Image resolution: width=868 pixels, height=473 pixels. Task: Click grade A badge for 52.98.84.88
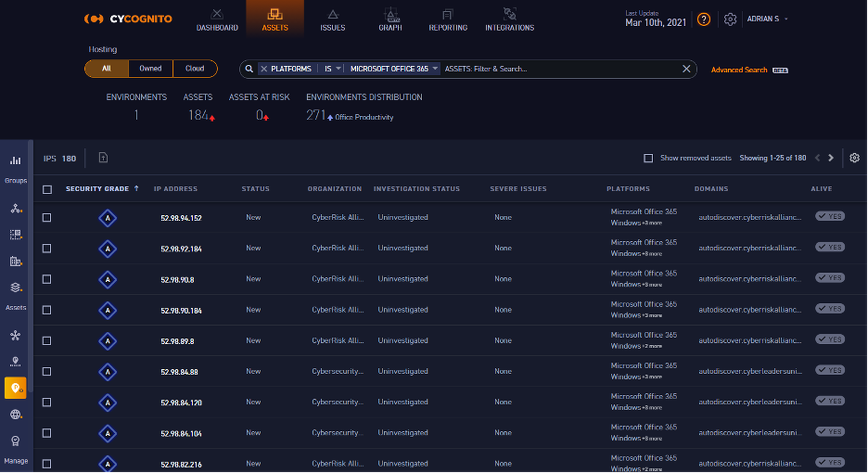pyautogui.click(x=108, y=372)
